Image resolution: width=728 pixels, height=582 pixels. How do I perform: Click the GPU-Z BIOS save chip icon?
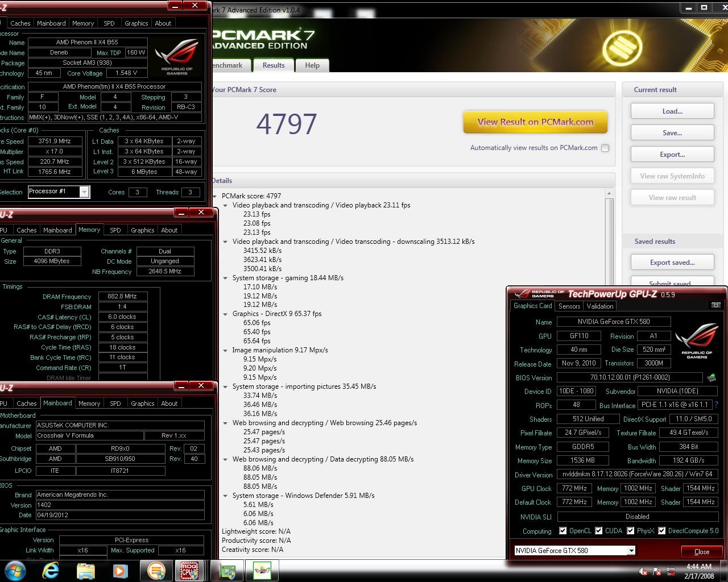[712, 377]
